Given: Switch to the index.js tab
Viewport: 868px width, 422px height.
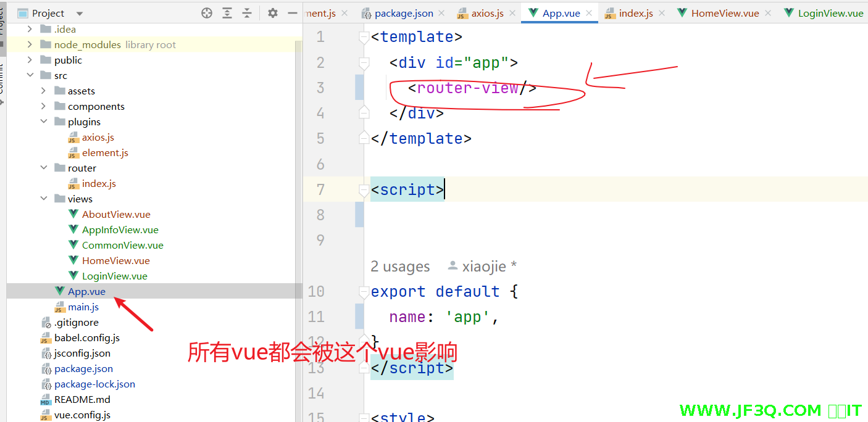Looking at the screenshot, I should (636, 13).
